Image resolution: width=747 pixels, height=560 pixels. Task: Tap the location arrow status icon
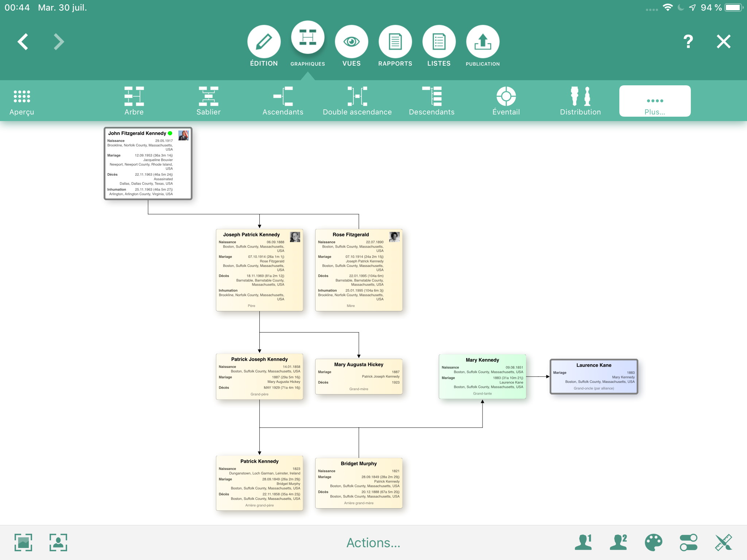692,8
